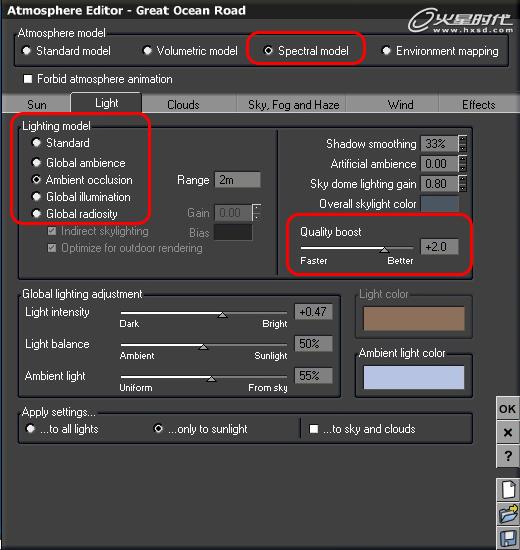The width and height of the screenshot is (520, 550).
Task: Click the Ambient light slider handle
Action: click(211, 378)
